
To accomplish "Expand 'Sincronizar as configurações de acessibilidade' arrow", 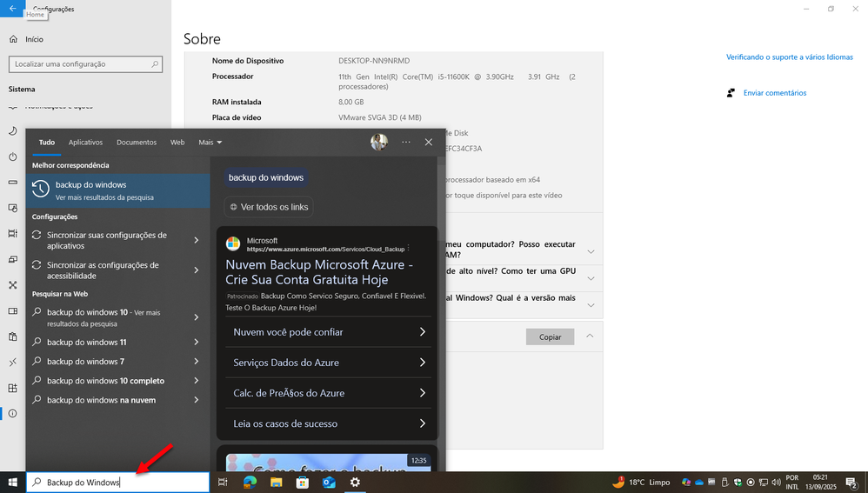I will tap(196, 270).
